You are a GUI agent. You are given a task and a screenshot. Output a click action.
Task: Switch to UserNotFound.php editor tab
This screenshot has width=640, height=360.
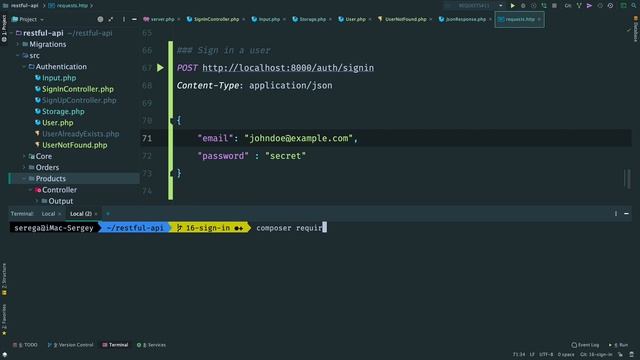[402, 19]
